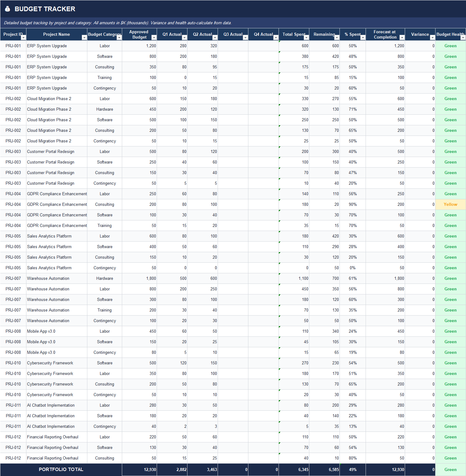This screenshot has height=476, width=466.
Task: Click the Green health cell for ERP Labor
Action: click(x=450, y=46)
